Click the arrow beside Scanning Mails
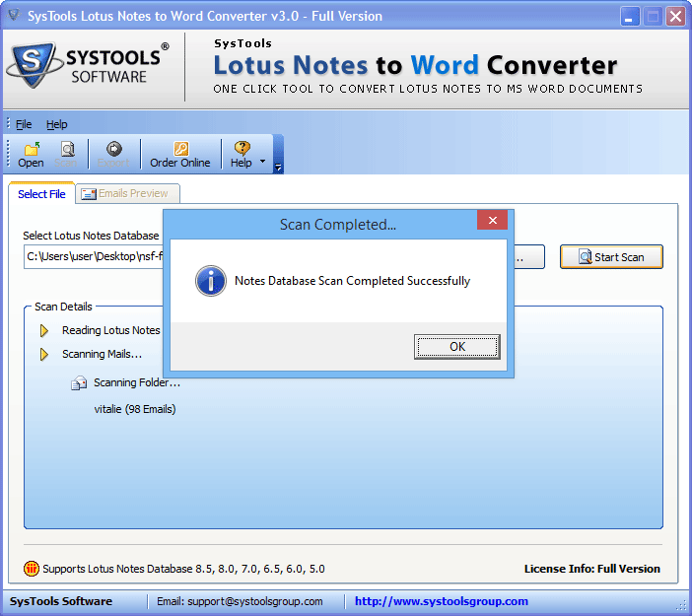This screenshot has width=692, height=616. coord(44,355)
